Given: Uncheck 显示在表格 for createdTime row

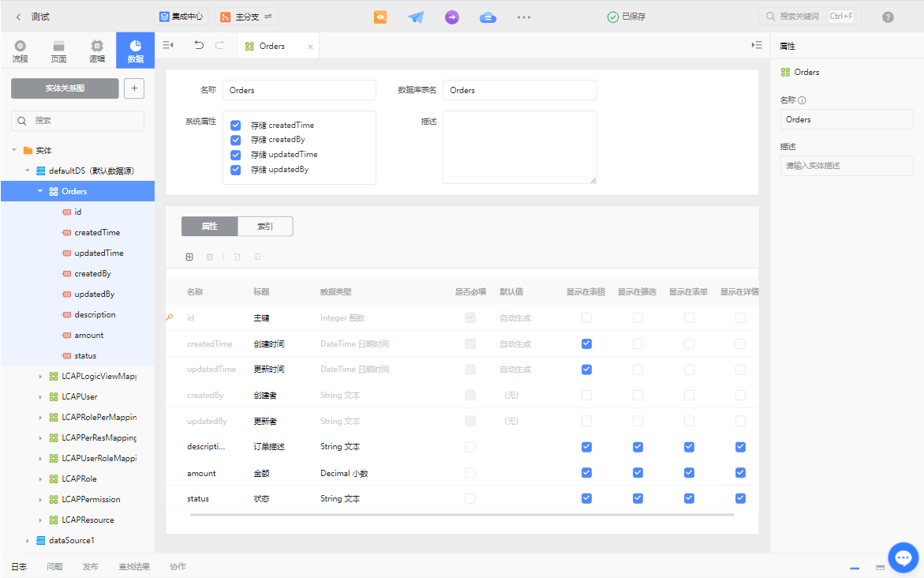Looking at the screenshot, I should coord(586,343).
